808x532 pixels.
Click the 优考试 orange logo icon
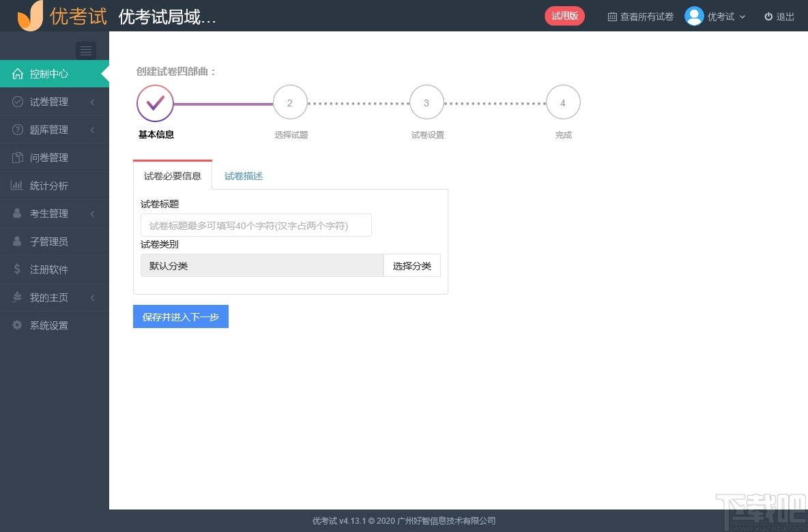pyautogui.click(x=30, y=16)
